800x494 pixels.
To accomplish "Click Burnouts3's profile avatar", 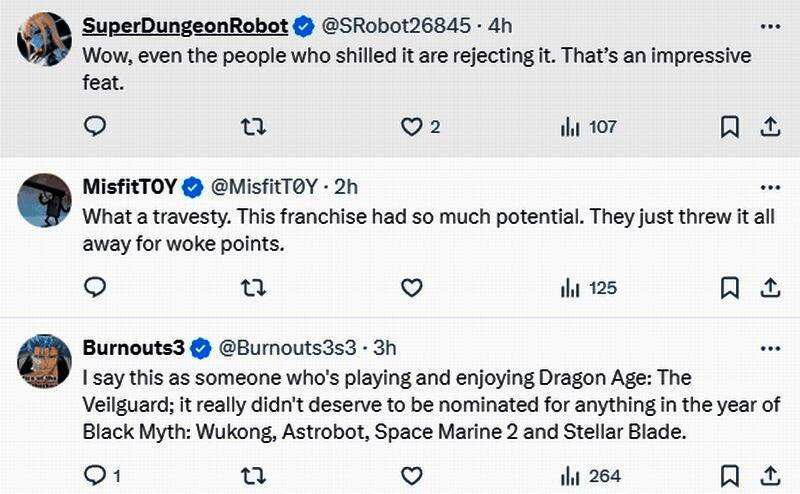I will [45, 360].
